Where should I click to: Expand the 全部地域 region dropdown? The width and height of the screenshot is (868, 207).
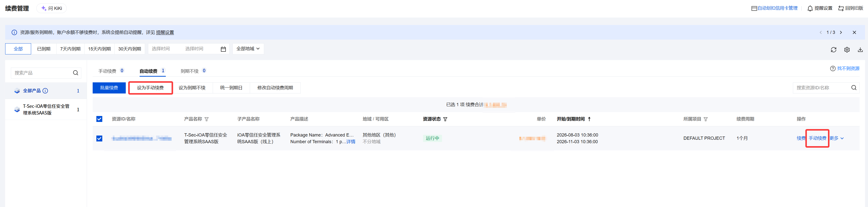[248, 49]
